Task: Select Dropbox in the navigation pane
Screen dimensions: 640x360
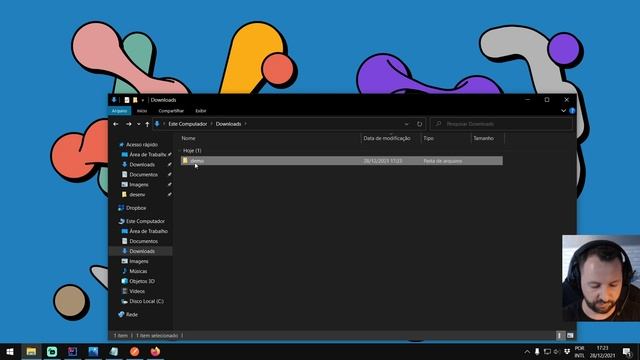Action: click(x=136, y=208)
